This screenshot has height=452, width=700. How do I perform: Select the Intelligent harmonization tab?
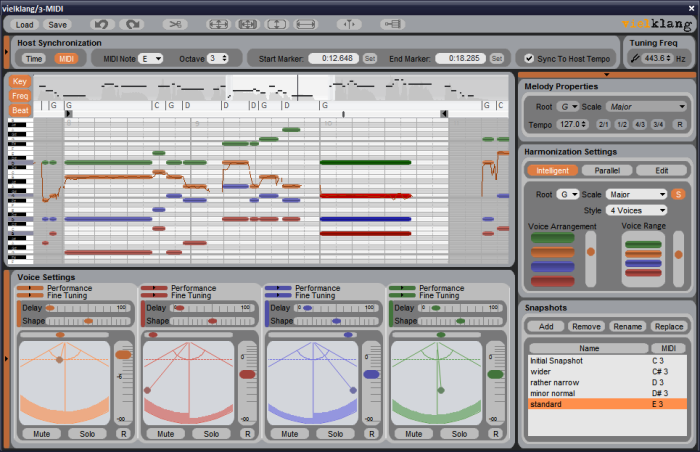(552, 171)
